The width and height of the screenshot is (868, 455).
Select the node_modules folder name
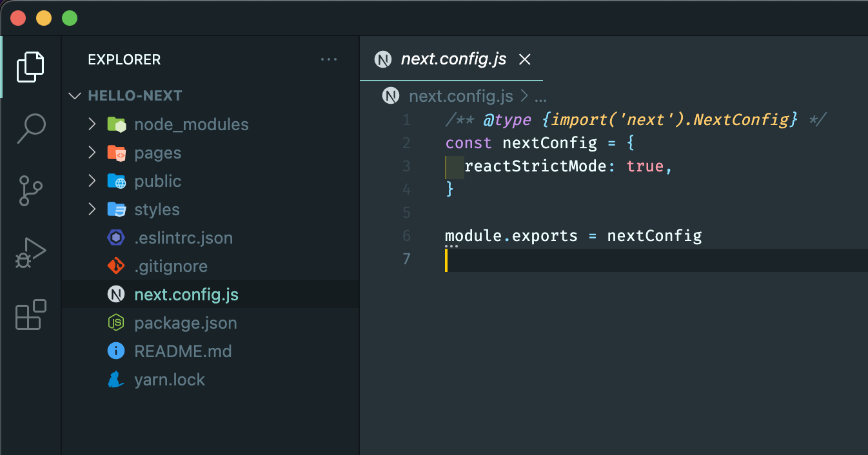(192, 124)
